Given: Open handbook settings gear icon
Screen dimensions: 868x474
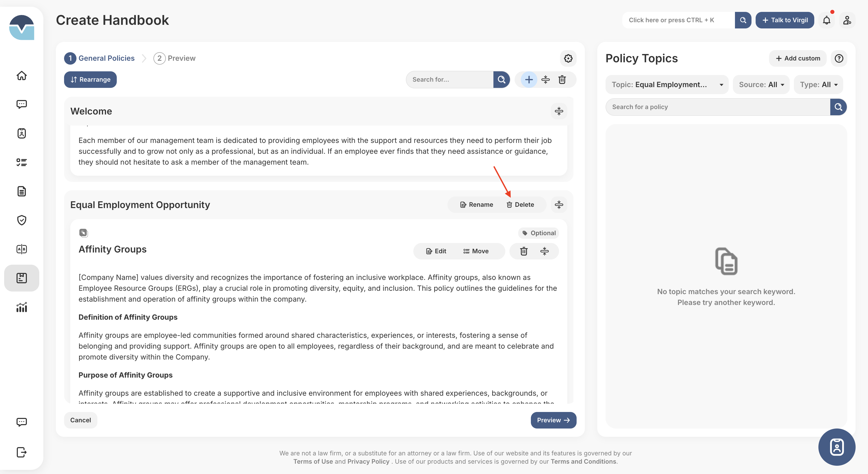Looking at the screenshot, I should tap(568, 58).
